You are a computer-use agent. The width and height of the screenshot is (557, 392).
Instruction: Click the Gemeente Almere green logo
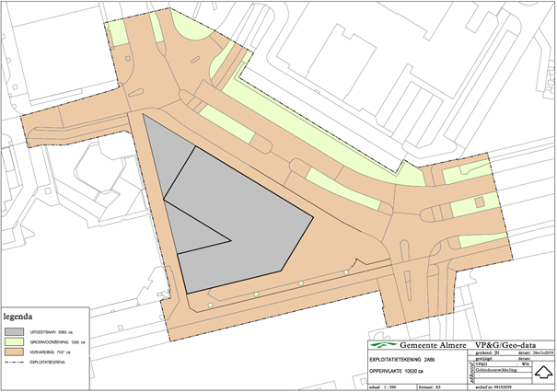tap(382, 346)
